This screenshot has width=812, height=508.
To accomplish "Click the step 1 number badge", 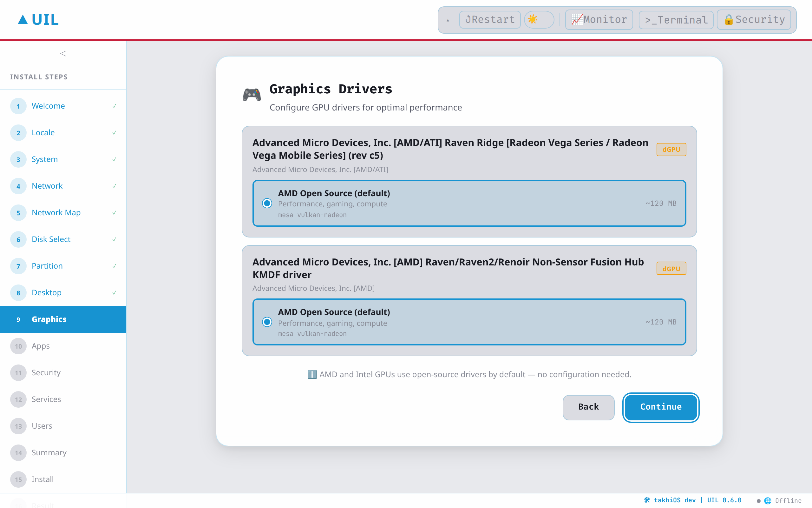I will click(x=18, y=106).
